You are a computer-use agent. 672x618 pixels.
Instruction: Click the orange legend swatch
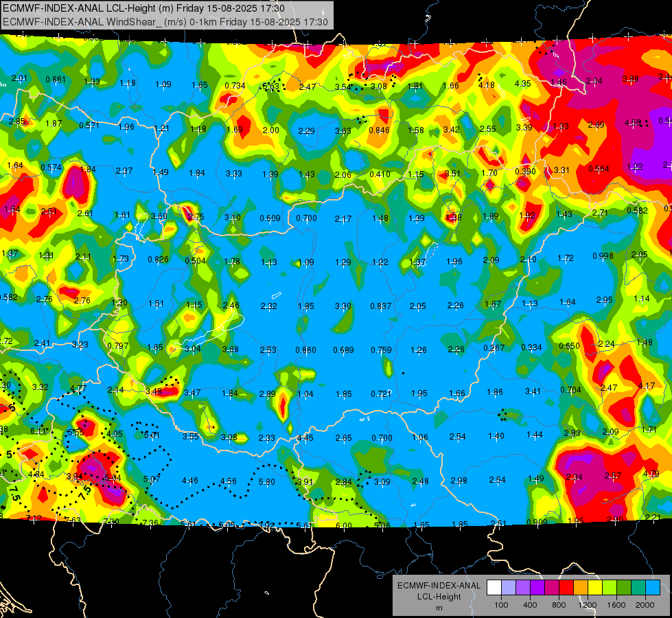[x=581, y=588]
